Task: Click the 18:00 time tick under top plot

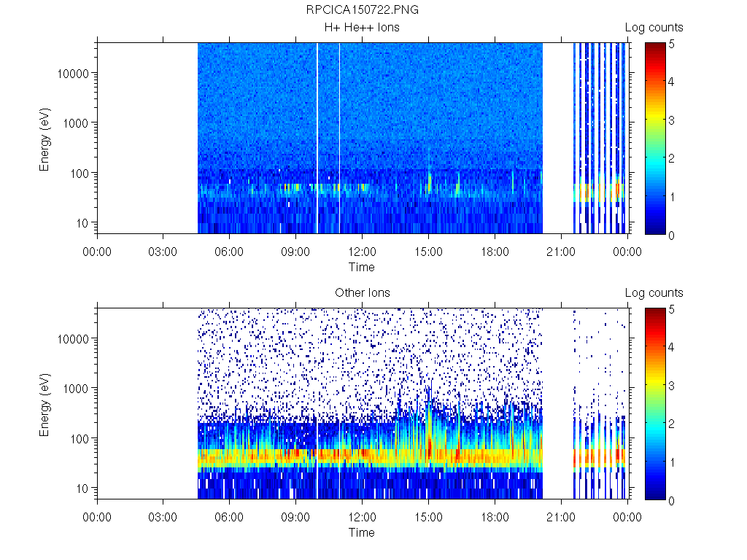Action: click(495, 252)
